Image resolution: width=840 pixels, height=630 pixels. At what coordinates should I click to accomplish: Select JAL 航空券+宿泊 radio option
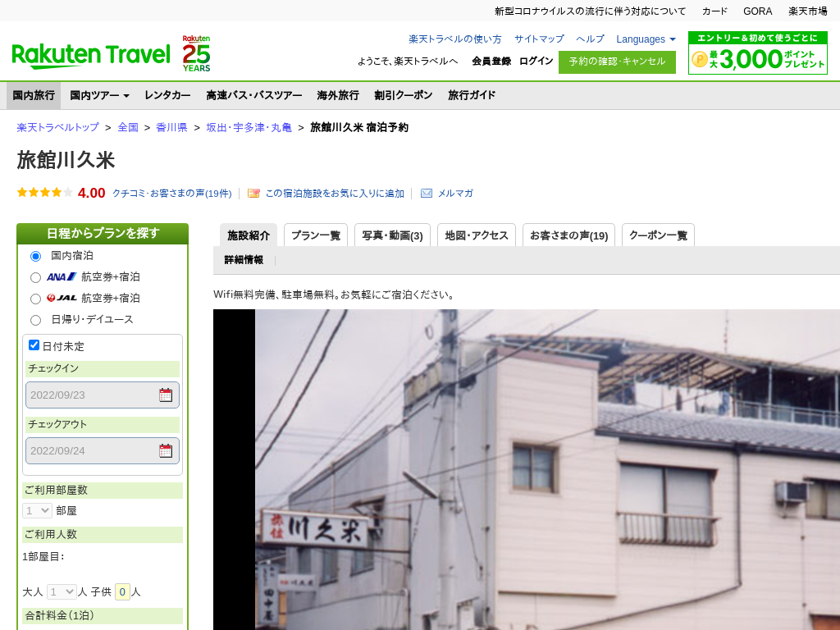(x=35, y=299)
